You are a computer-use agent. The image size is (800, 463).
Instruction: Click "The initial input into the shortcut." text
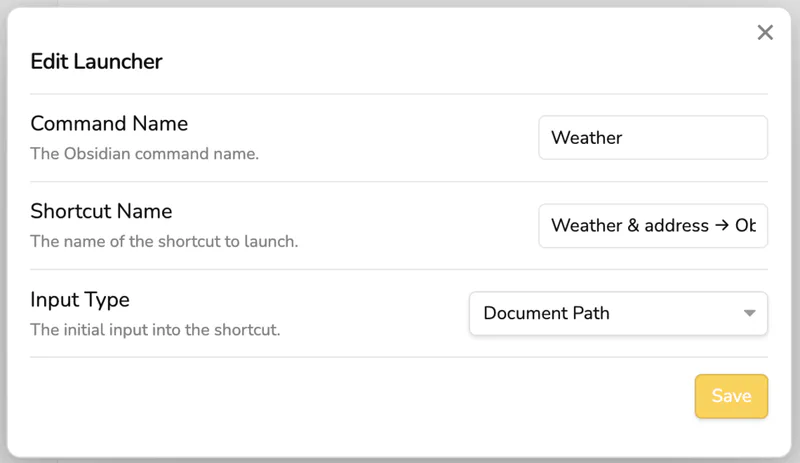[x=155, y=329]
